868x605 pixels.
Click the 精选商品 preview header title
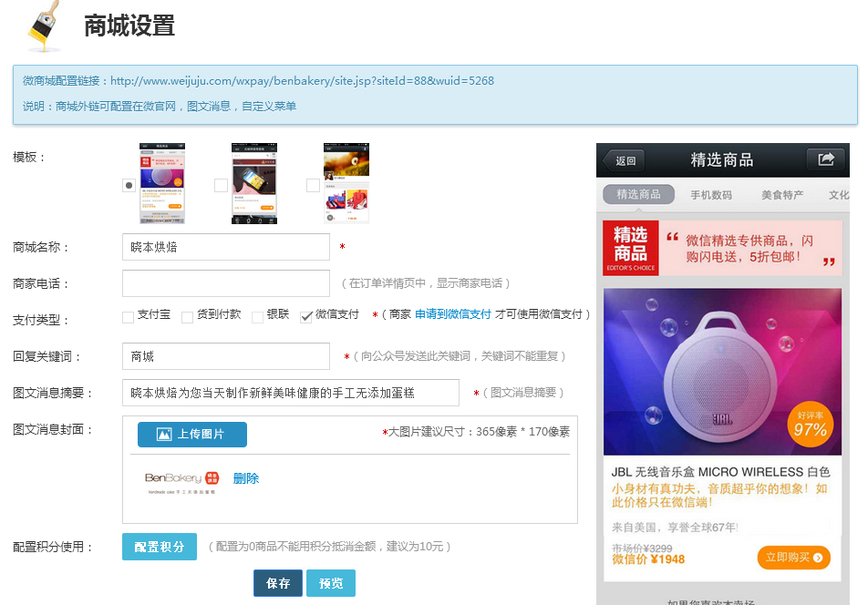tap(722, 159)
